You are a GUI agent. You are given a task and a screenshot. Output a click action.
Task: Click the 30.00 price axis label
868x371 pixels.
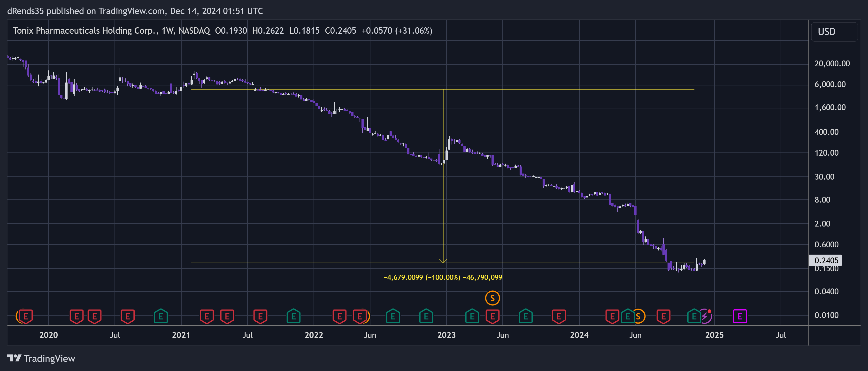click(x=824, y=177)
